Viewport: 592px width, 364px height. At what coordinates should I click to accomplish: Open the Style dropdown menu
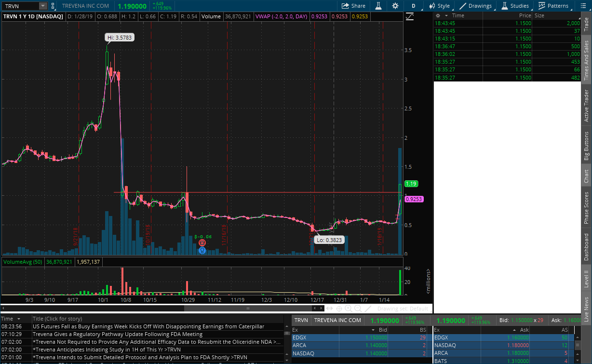tap(439, 6)
